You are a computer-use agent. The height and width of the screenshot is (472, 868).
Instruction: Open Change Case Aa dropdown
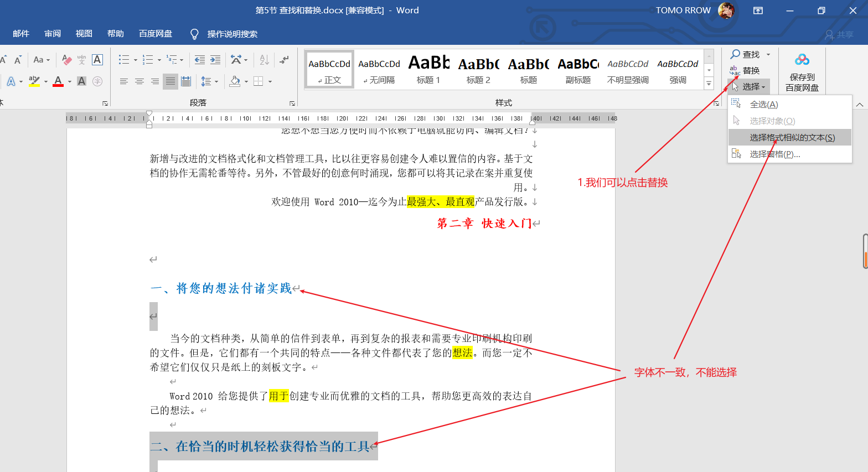click(42, 60)
